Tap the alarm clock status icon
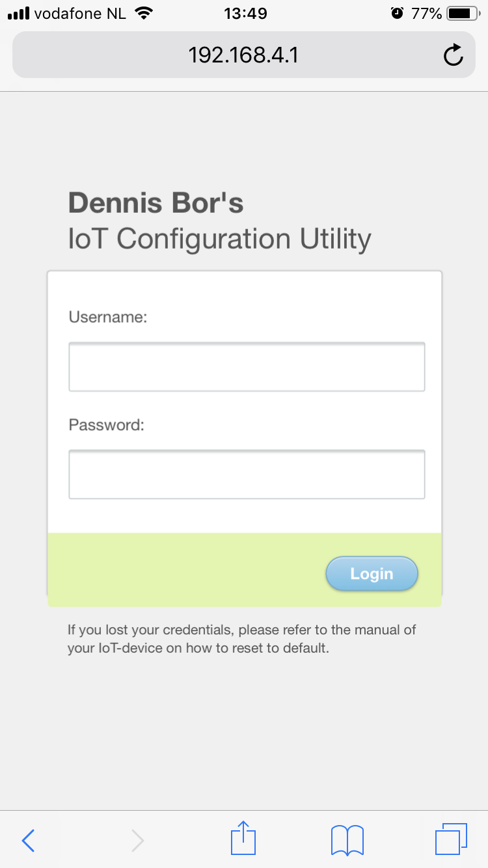Image resolution: width=488 pixels, height=868 pixels. (397, 13)
